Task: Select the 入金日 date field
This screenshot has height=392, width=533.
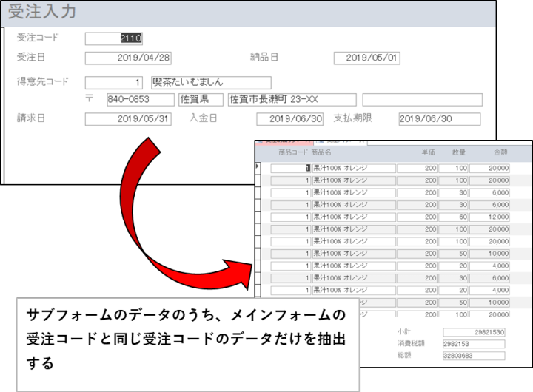Action: click(290, 118)
